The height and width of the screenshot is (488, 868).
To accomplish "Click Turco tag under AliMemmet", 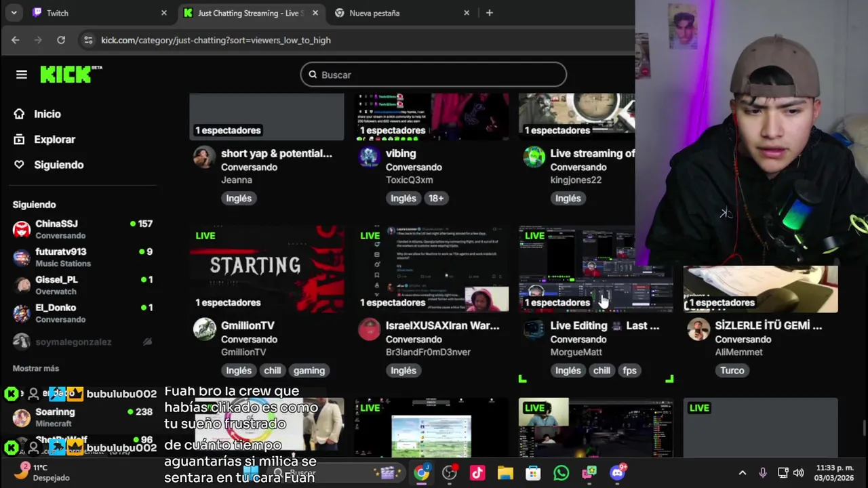I will (x=732, y=370).
